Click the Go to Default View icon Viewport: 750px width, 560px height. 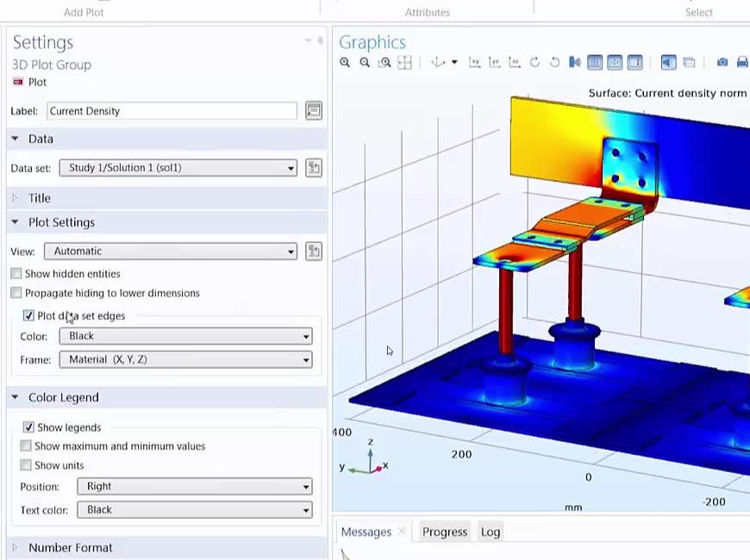click(x=438, y=62)
